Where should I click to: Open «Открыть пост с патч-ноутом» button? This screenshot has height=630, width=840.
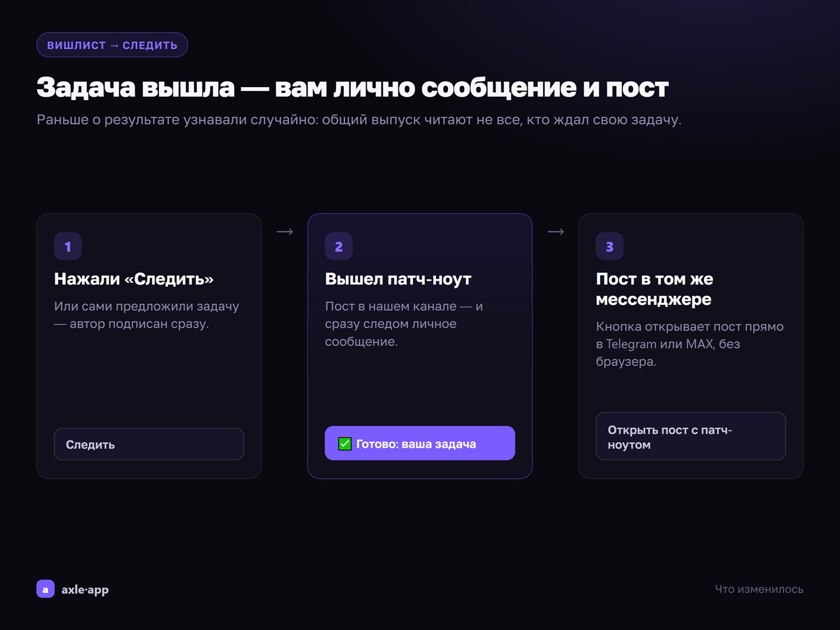(x=691, y=436)
